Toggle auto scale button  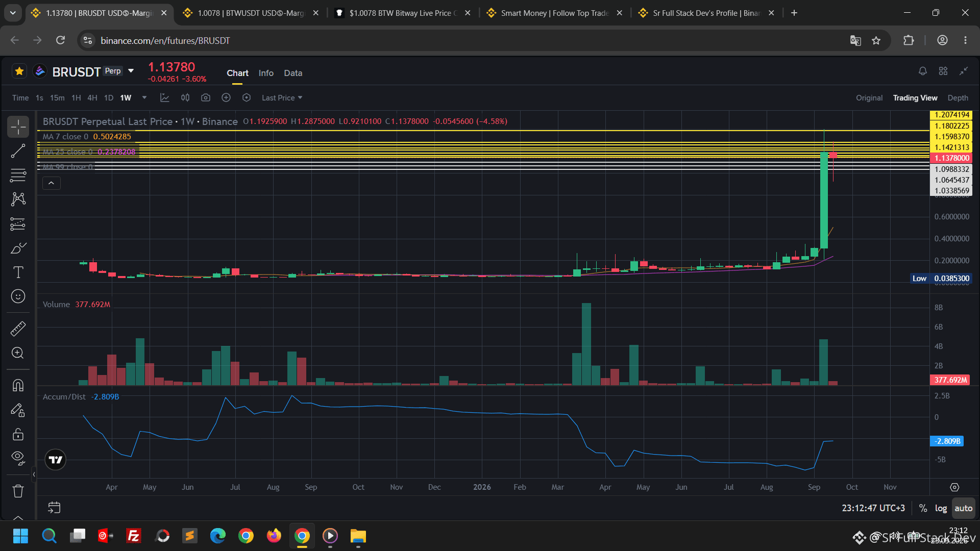963,508
